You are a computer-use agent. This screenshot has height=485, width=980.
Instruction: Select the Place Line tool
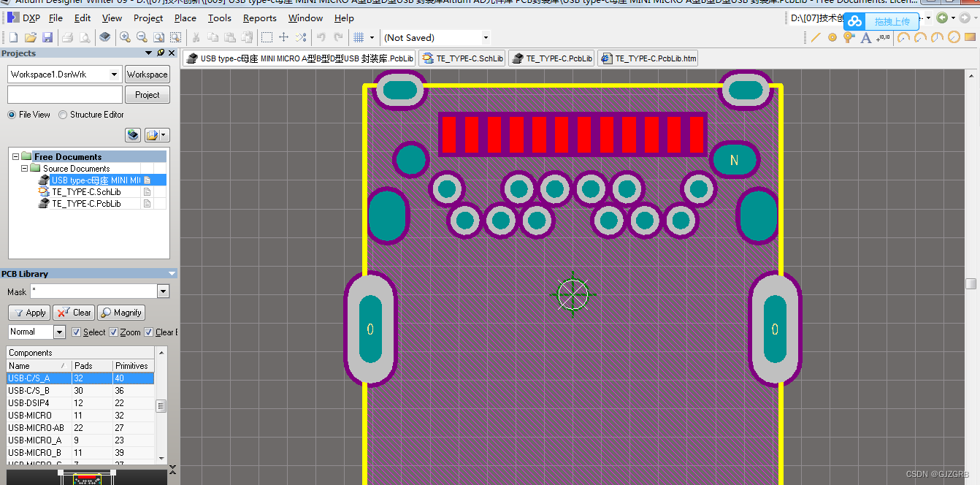tap(816, 37)
